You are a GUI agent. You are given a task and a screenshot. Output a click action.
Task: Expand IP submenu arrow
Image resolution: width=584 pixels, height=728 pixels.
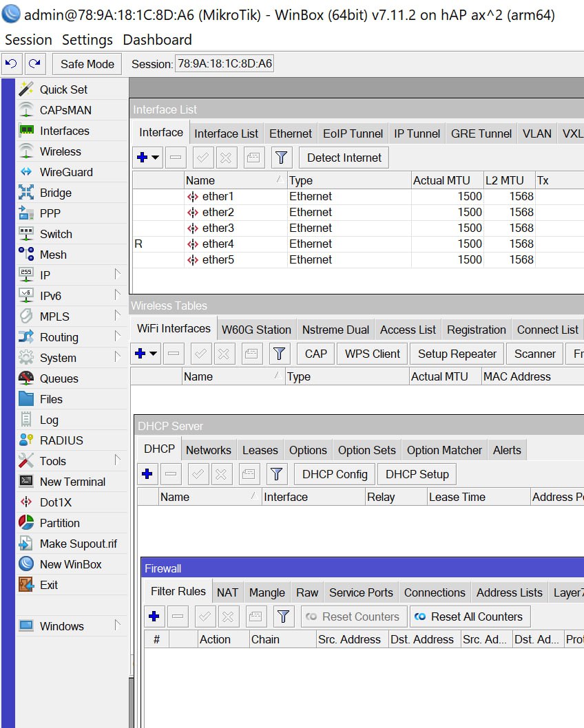click(x=118, y=275)
